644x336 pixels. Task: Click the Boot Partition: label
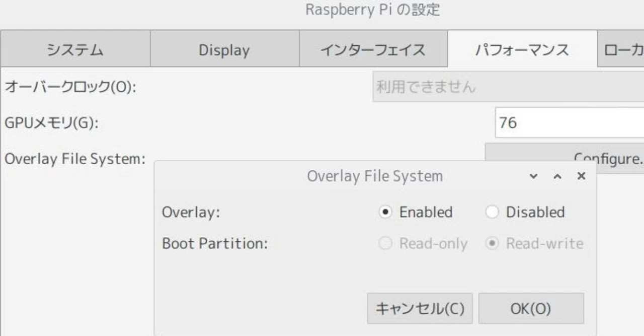[x=215, y=244]
